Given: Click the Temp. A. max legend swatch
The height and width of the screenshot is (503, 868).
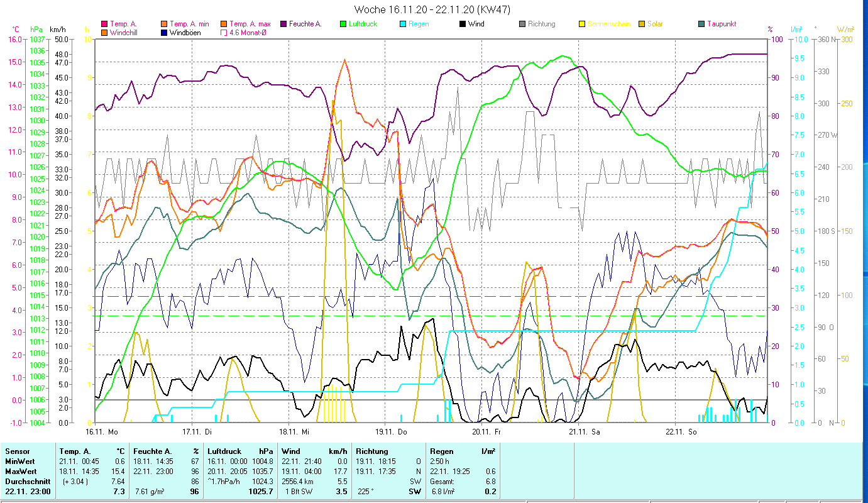Looking at the screenshot, I should tap(224, 24).
